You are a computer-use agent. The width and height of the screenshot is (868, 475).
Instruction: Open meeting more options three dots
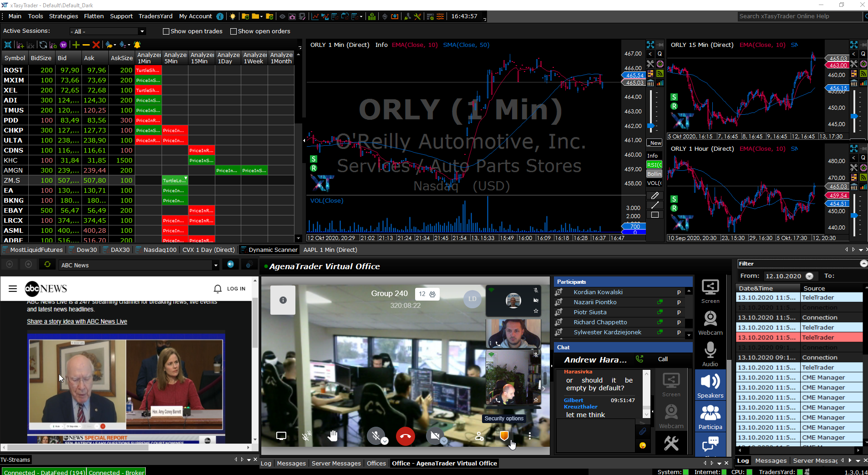pyautogui.click(x=530, y=436)
